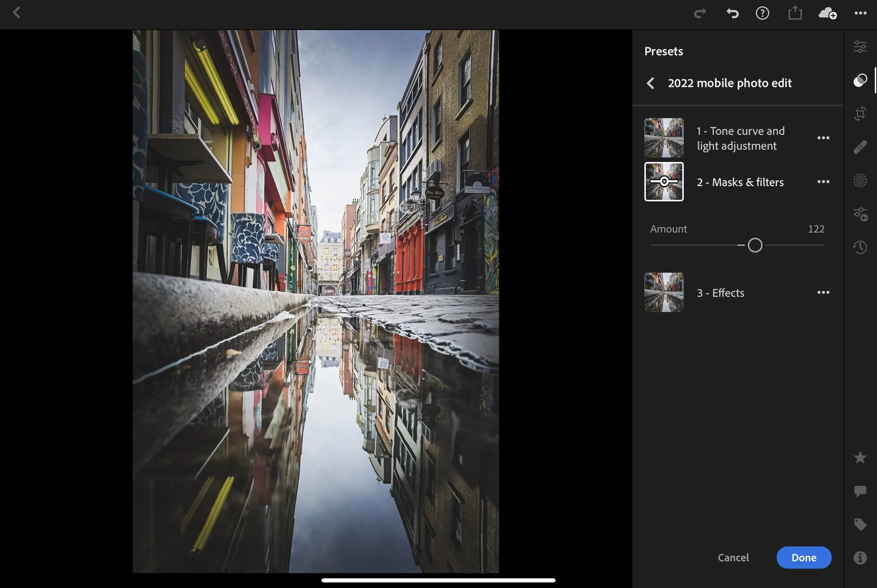Open the comments speech bubble icon
The image size is (877, 588).
860,491
